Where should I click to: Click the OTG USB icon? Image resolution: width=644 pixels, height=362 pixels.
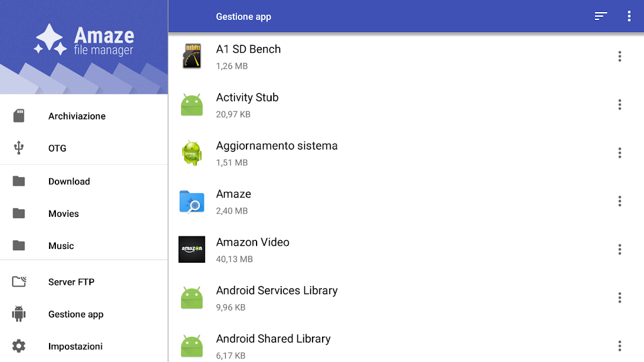click(19, 148)
